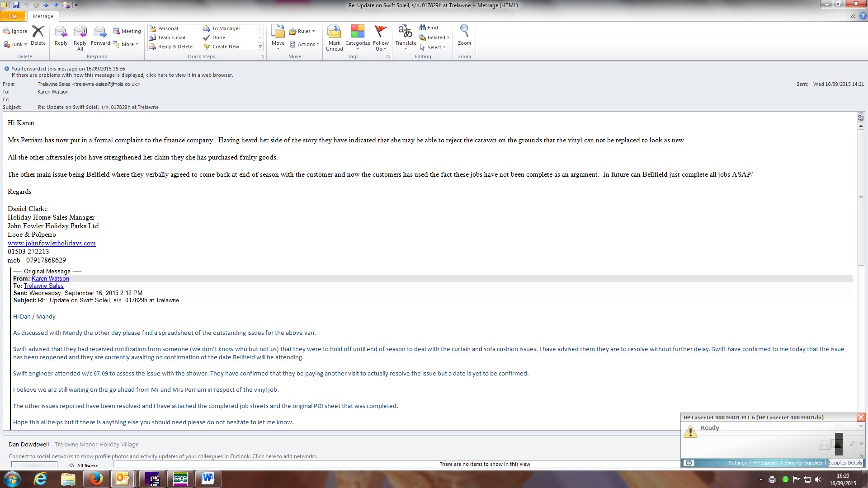Click the Karen Watson sender link
This screenshot has height=488, width=868.
click(x=50, y=279)
